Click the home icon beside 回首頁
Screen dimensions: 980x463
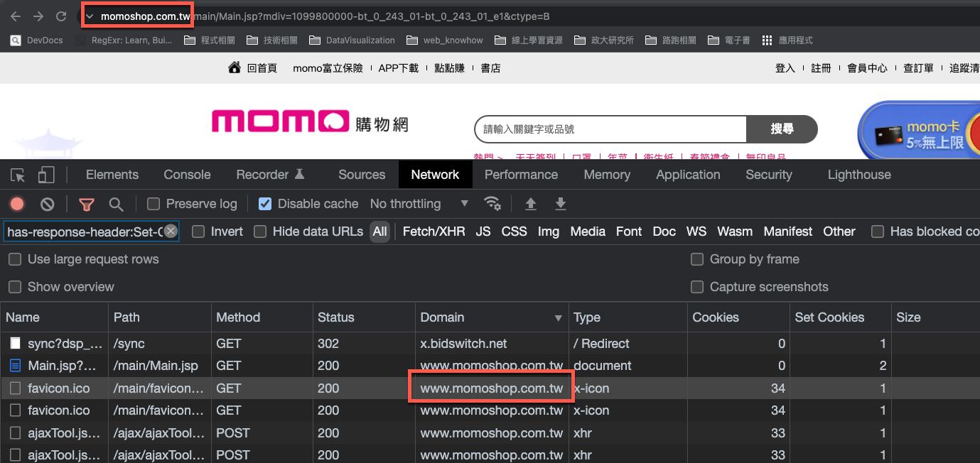[x=234, y=67]
